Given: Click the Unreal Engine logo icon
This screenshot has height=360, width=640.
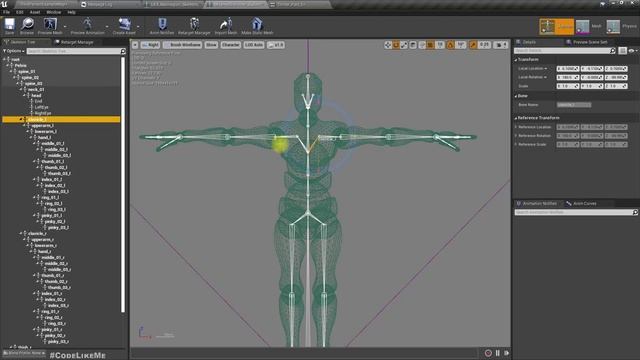Looking at the screenshot, I should [5, 4].
